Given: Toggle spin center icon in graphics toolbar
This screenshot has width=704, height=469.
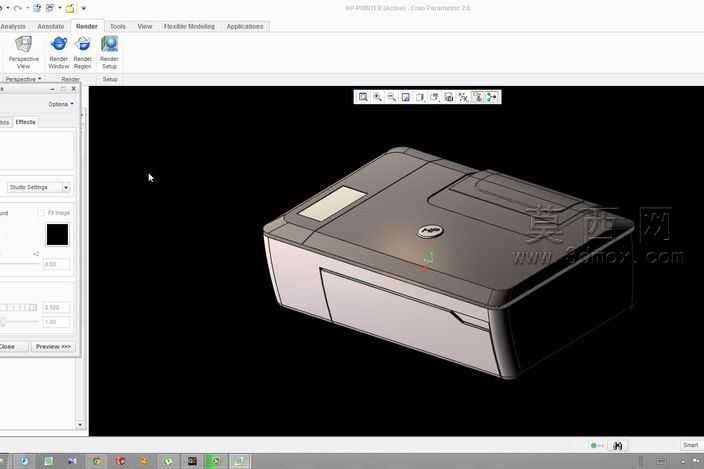Looking at the screenshot, I should [x=492, y=97].
